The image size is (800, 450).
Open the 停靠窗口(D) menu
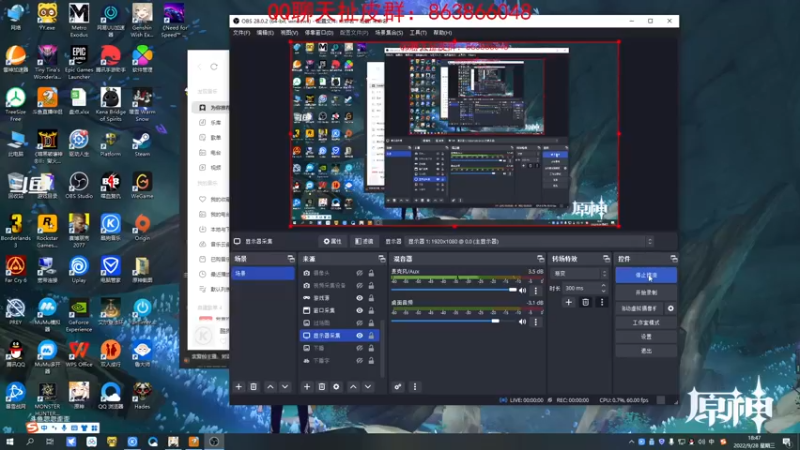[x=319, y=33]
